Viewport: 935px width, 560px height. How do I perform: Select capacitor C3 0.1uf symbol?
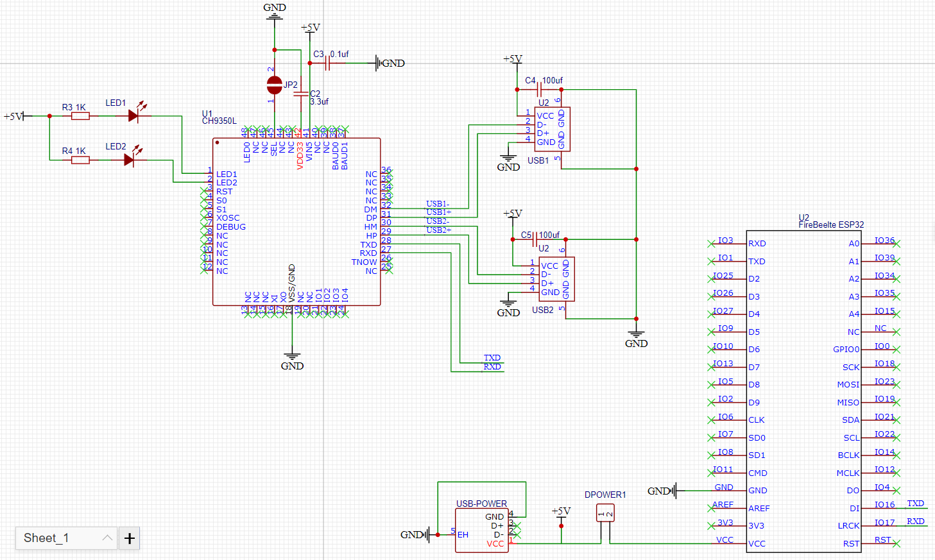pos(327,63)
